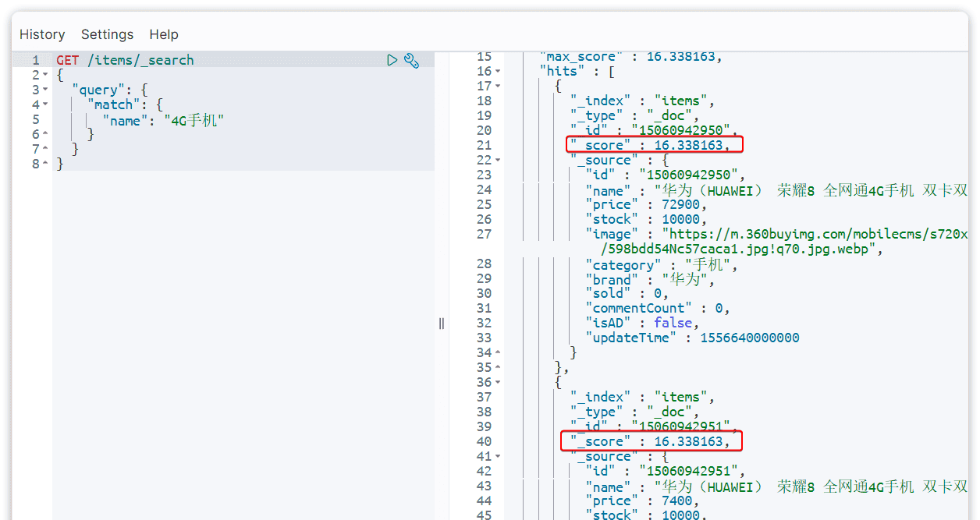Fold the second hit object at line 36
Viewport: 980px width, 520px height.
coord(499,383)
